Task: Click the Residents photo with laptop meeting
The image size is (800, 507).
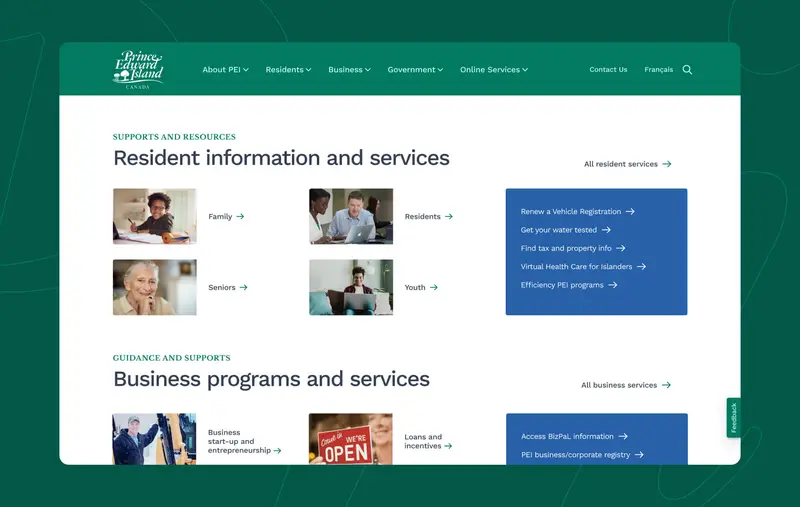Action: (351, 216)
